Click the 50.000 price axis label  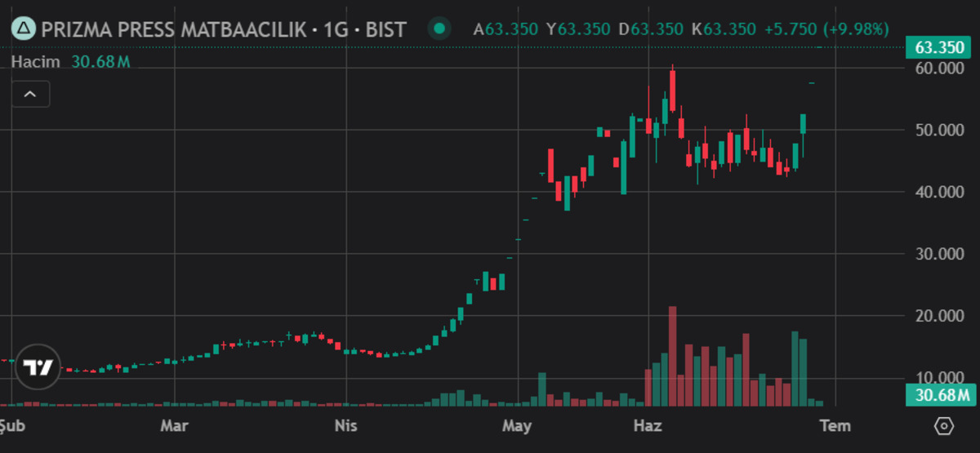click(x=940, y=130)
